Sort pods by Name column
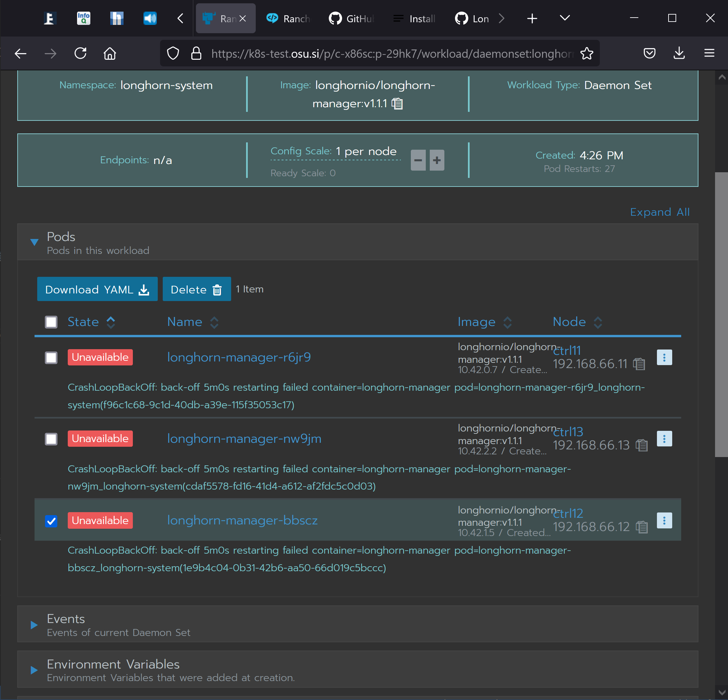The width and height of the screenshot is (728, 700). click(x=193, y=322)
